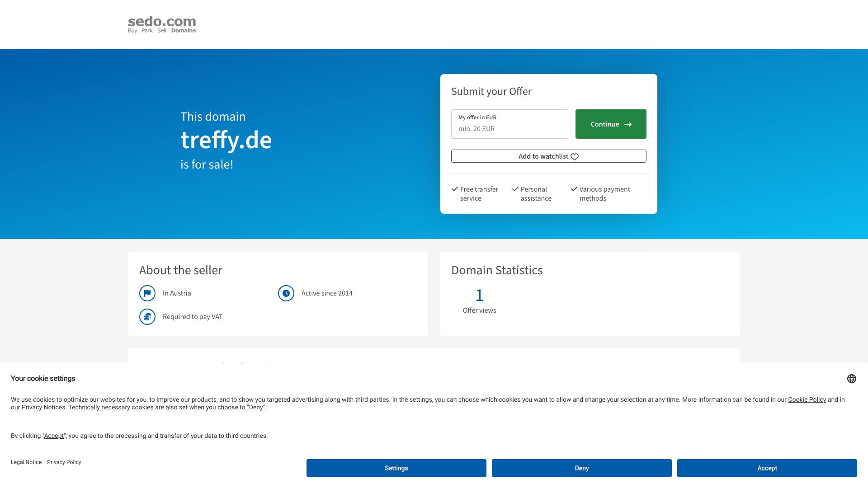Click the coins icon beside Required to pay VAT
The height and width of the screenshot is (488, 868).
click(147, 317)
